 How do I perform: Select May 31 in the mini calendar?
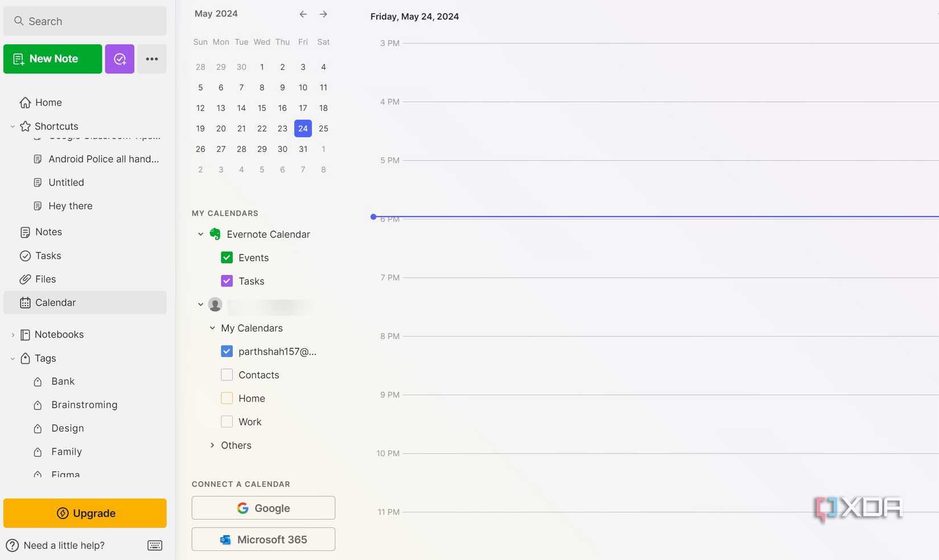[303, 149]
